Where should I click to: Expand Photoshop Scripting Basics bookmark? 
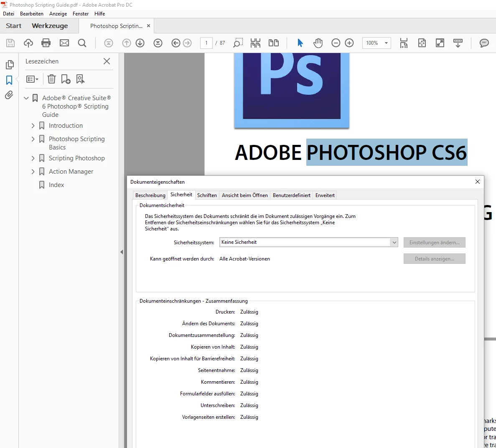(x=33, y=139)
